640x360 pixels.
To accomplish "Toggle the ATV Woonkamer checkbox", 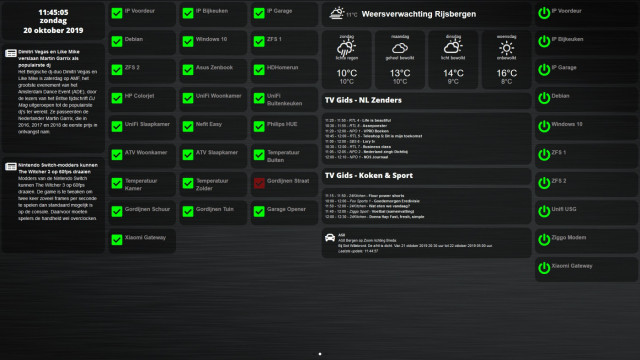I will coord(117,155).
